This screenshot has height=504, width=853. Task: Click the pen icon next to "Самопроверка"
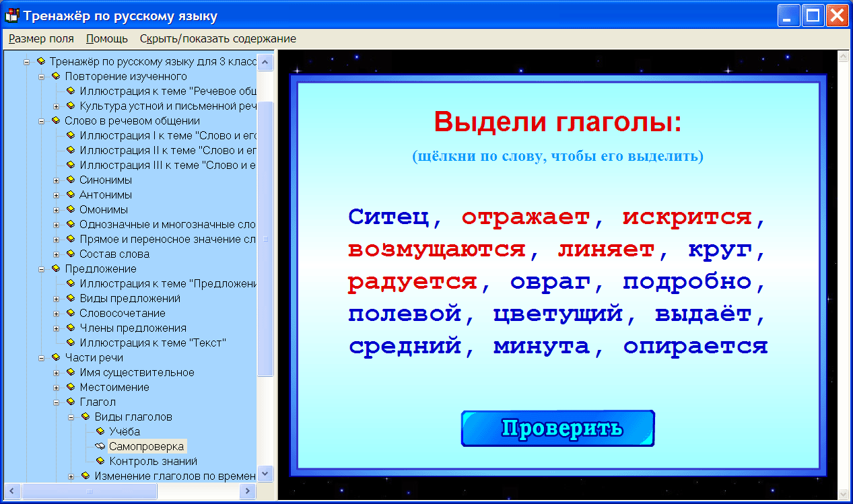99,446
